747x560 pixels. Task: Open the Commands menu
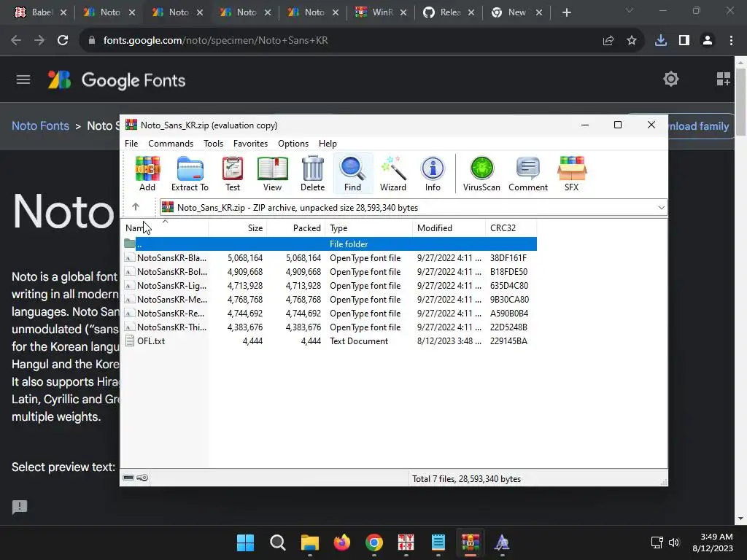click(x=171, y=144)
